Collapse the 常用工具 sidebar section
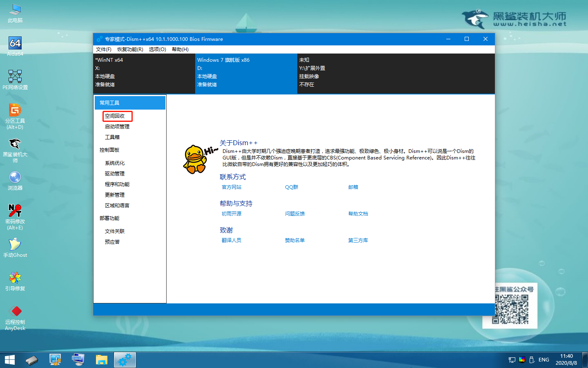This screenshot has height=368, width=588. pyautogui.click(x=130, y=103)
